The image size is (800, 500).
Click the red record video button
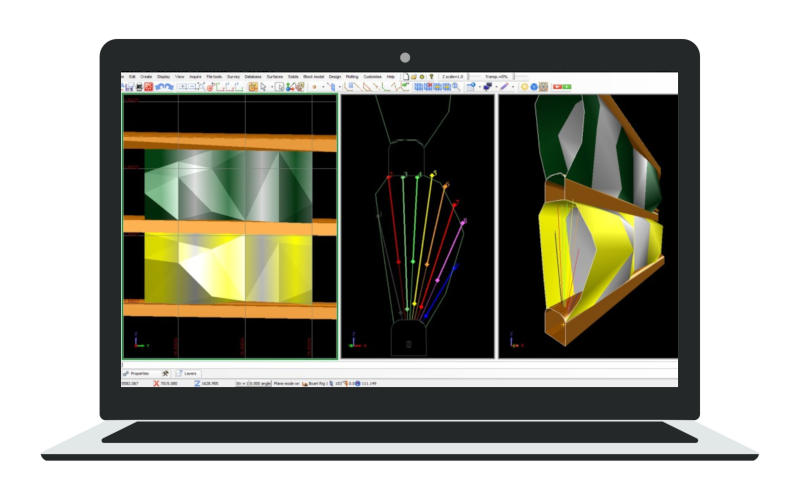(x=557, y=87)
